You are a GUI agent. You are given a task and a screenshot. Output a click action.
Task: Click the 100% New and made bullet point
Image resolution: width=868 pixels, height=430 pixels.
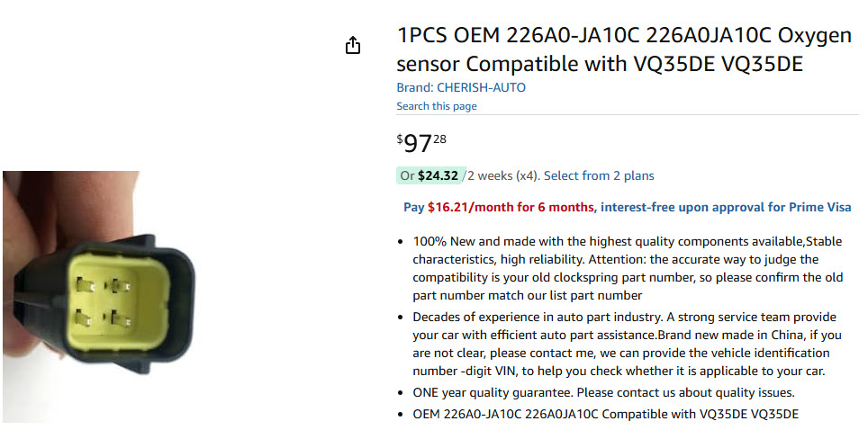(x=628, y=268)
